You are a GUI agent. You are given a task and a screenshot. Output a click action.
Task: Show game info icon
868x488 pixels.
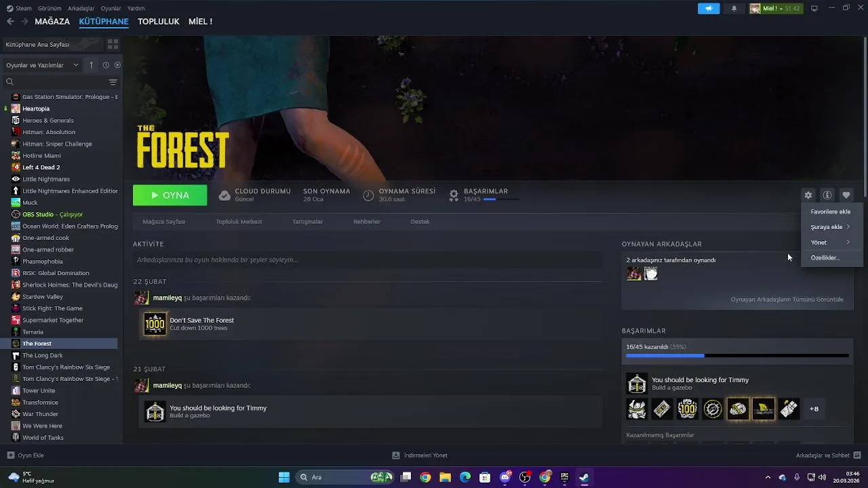click(827, 195)
